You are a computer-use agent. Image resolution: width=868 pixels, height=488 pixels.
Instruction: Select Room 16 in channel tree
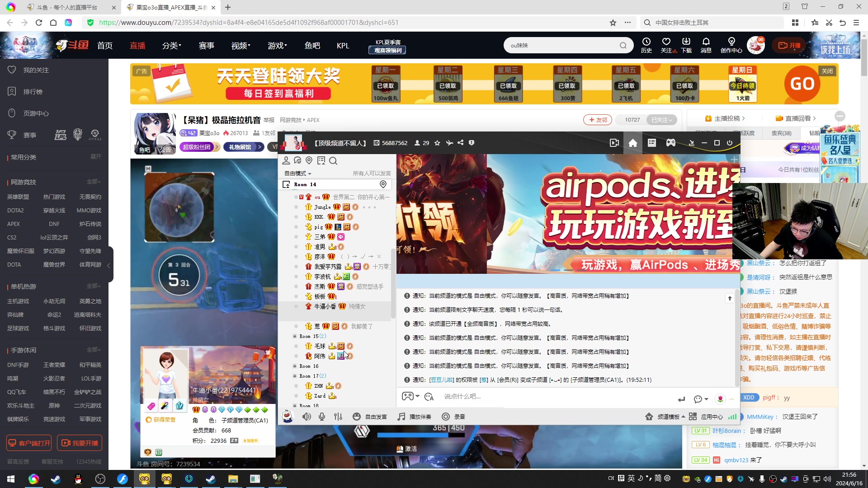(x=309, y=366)
